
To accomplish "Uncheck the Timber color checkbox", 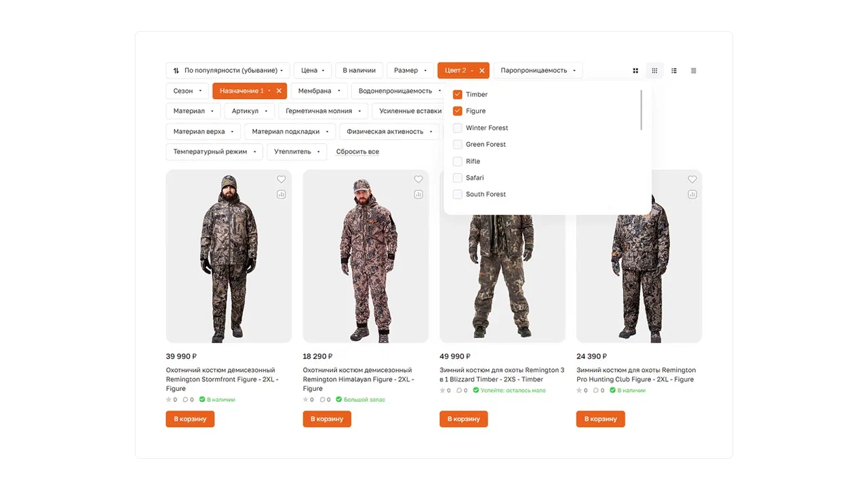I will tap(458, 94).
